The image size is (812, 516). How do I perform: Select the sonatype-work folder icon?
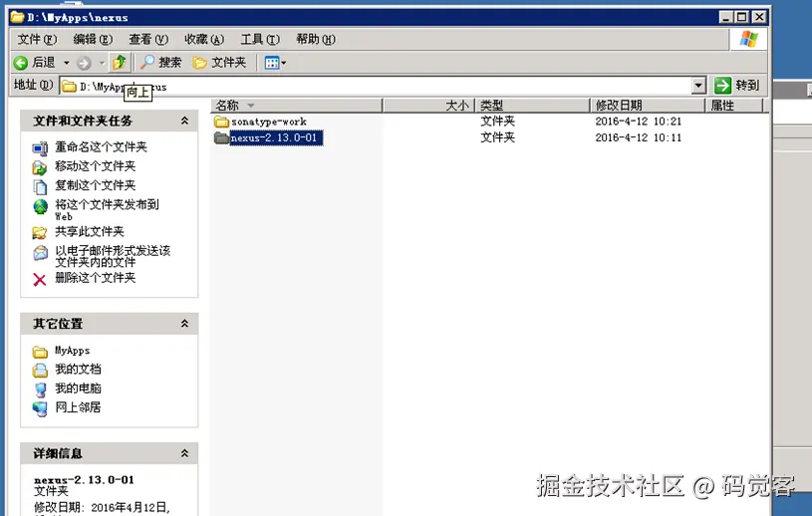tap(221, 122)
